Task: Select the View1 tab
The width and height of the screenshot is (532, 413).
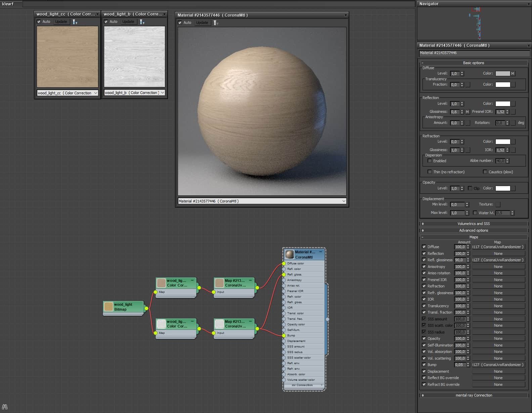Action: (x=8, y=4)
